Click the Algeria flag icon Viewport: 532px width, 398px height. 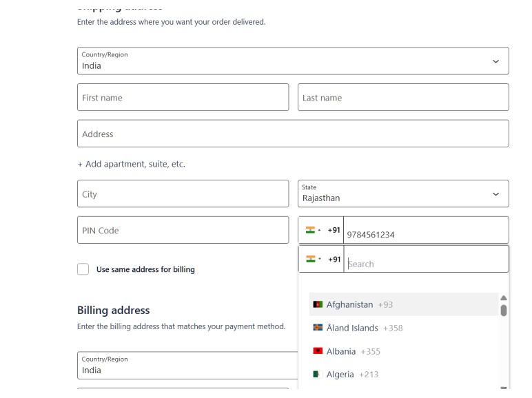click(x=318, y=375)
